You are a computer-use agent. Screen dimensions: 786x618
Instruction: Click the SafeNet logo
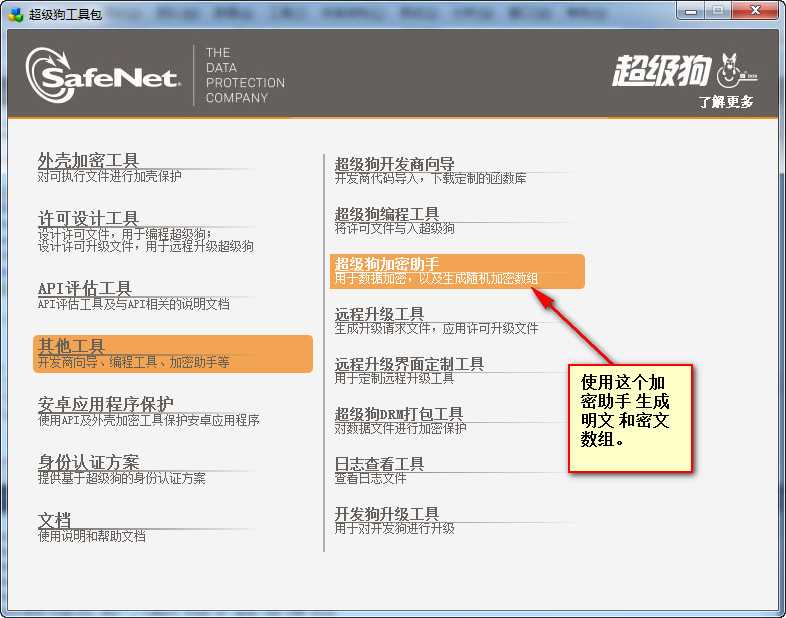103,75
